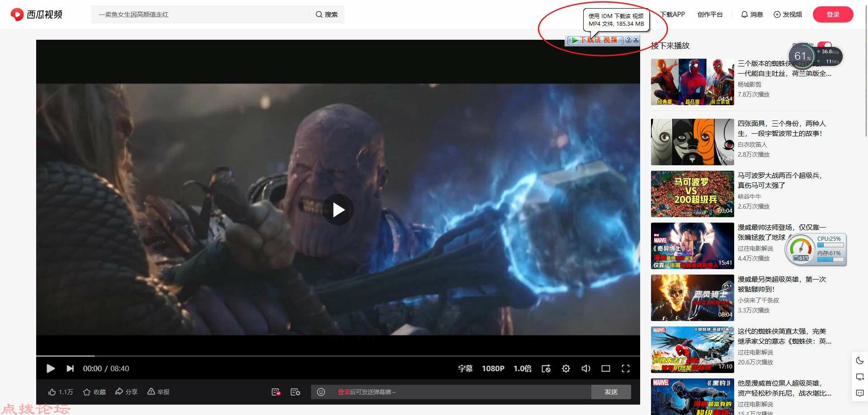Open 恶灵骑士 Ghost Rider thumbnail
Viewport: 868px width, 415px height.
tap(692, 298)
